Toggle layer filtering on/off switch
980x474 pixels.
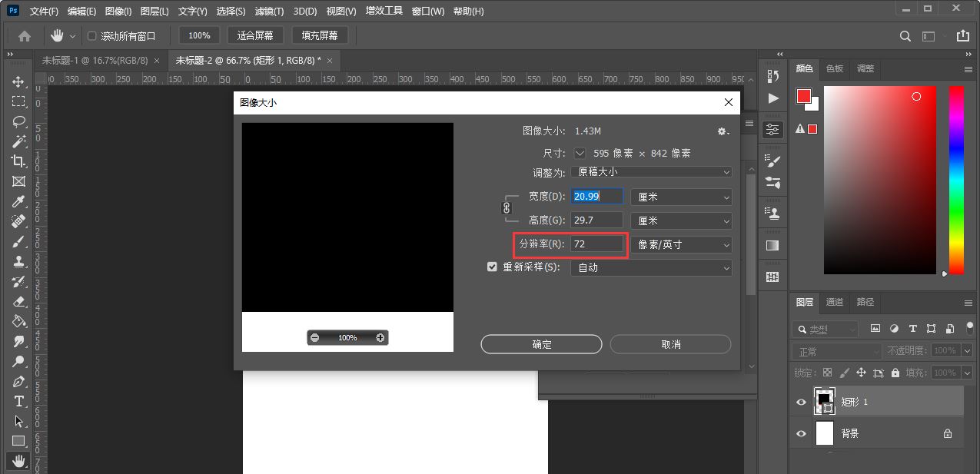[x=970, y=328]
